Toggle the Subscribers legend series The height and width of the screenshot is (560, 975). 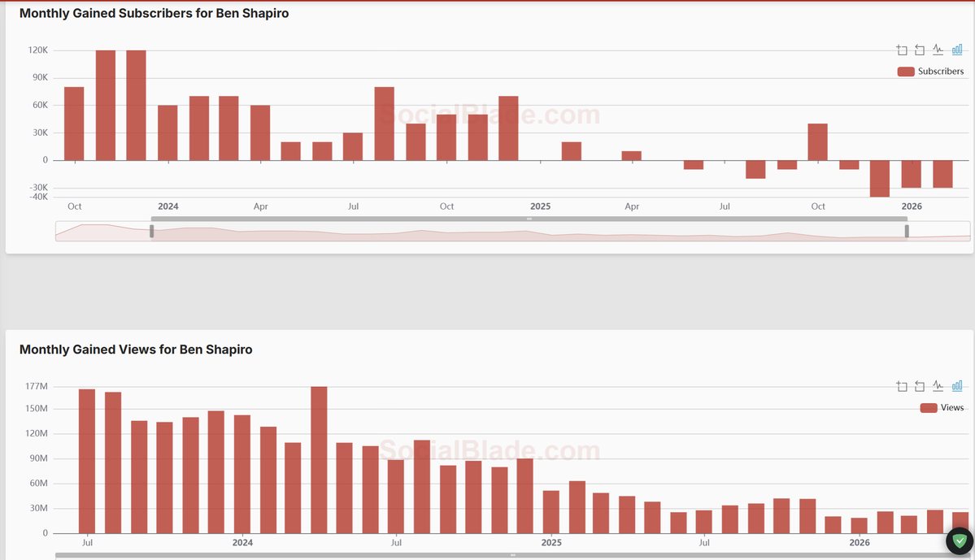[x=930, y=72]
